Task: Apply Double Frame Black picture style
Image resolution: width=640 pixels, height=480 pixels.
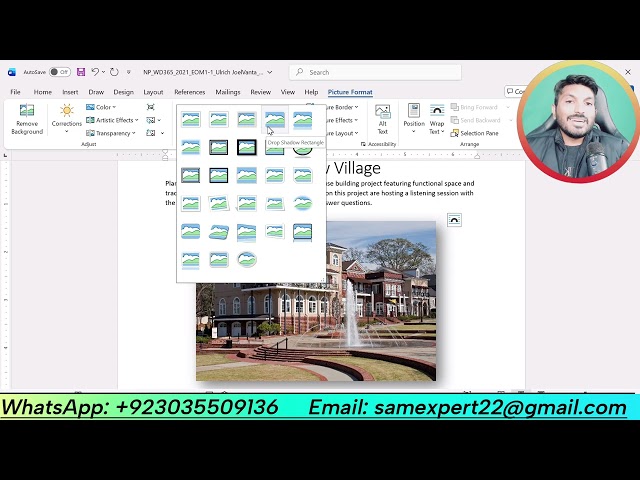Action: pyautogui.click(x=219, y=147)
